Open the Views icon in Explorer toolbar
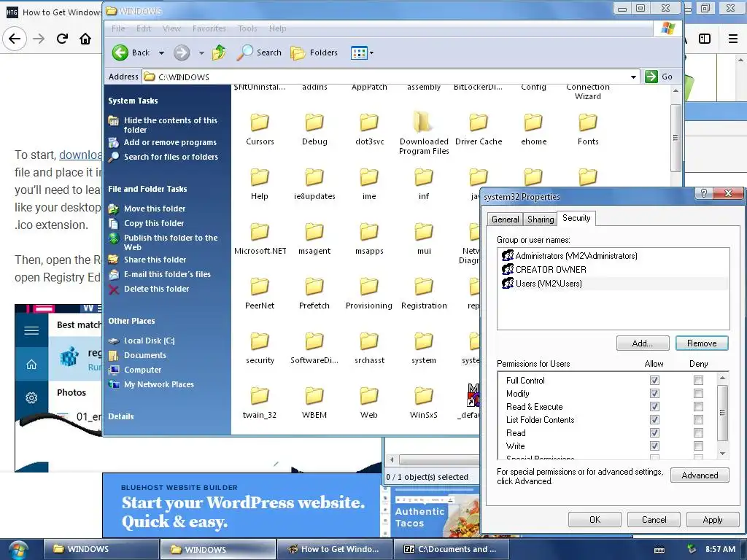The height and width of the screenshot is (560, 747). pos(359,52)
